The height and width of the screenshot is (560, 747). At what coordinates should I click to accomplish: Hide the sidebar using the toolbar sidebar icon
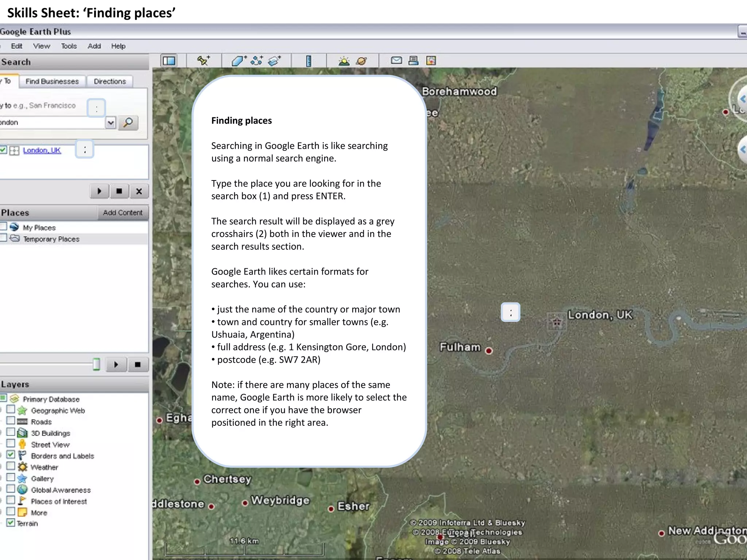tap(169, 61)
